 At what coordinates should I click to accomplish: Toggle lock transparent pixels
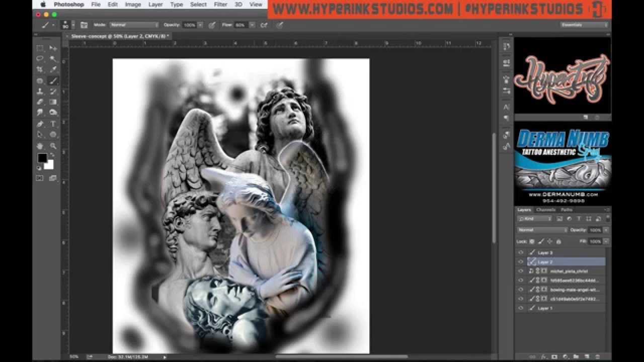click(532, 241)
